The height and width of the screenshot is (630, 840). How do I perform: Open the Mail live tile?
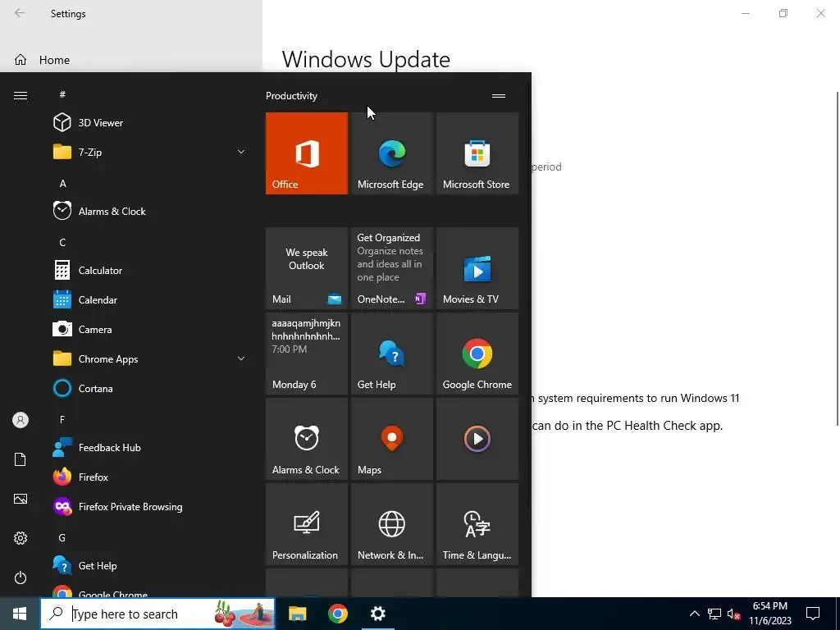point(307,268)
